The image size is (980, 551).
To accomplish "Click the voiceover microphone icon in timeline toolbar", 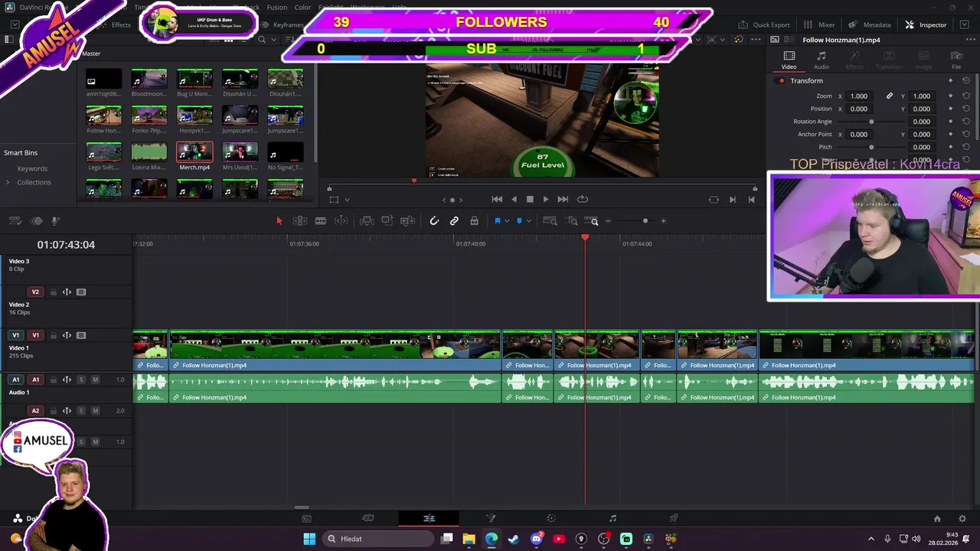I will 56,221.
